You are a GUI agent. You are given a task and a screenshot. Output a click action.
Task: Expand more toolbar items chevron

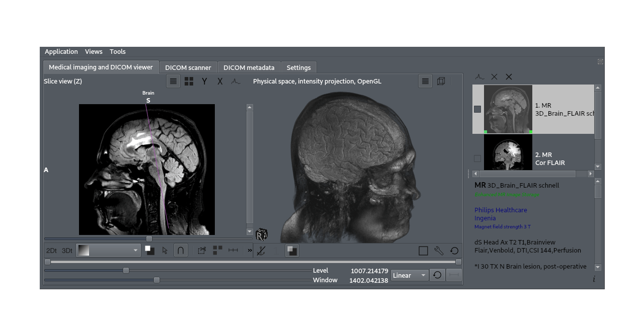click(x=250, y=250)
